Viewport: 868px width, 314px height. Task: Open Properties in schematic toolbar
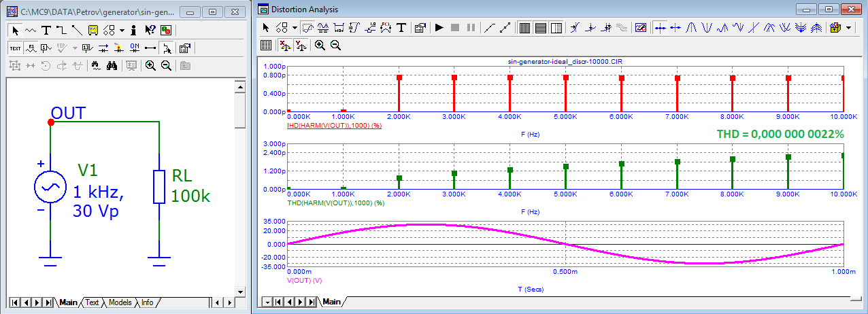point(184,48)
